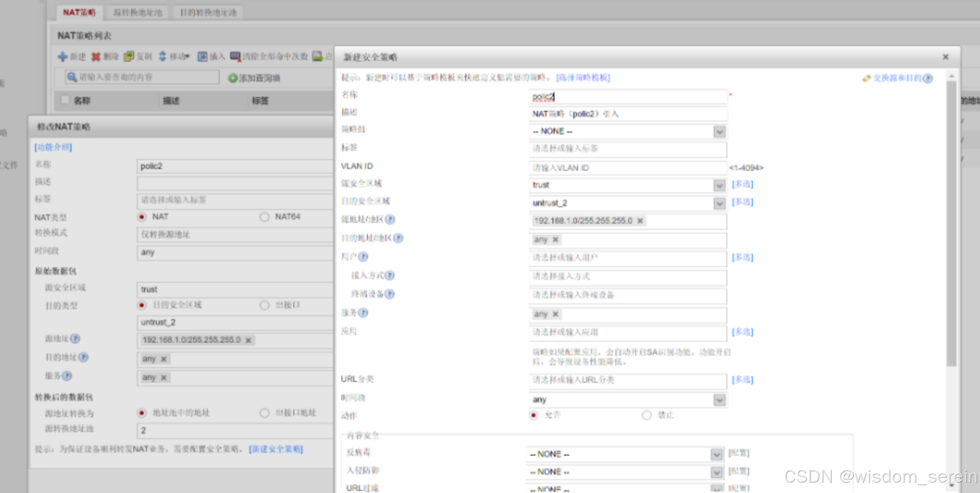The height and width of the screenshot is (493, 980).
Task: Select outbound interface address radio button
Action: [265, 412]
